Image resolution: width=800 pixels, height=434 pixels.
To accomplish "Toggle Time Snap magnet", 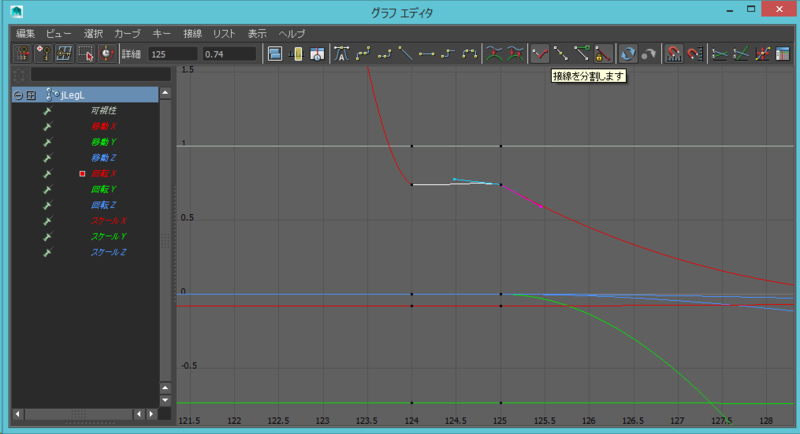I will 673,54.
